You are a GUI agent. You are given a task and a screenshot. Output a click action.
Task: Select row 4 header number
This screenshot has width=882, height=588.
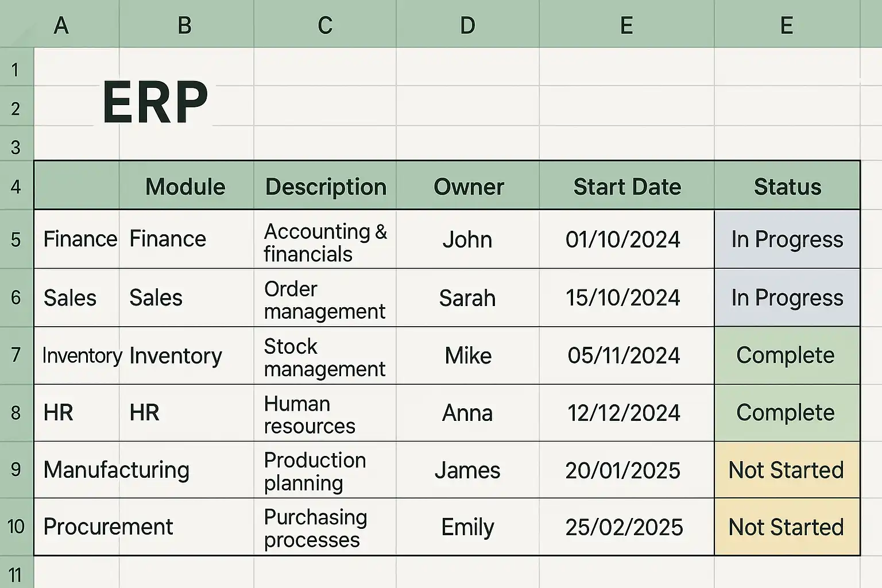(x=16, y=187)
